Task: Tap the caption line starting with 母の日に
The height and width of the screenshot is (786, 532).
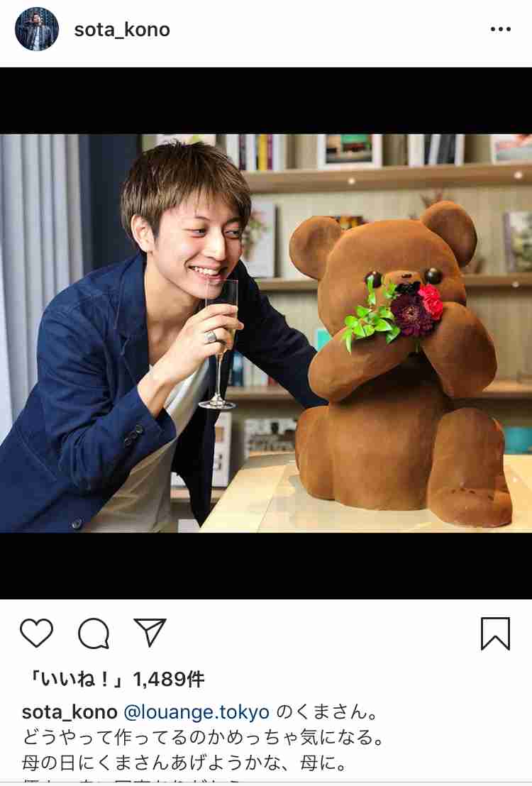Action: click(184, 763)
